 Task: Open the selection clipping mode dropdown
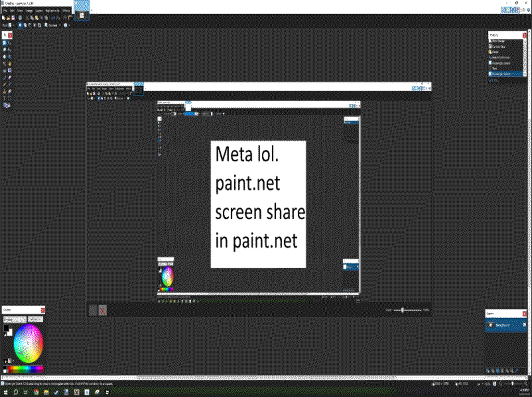[x=67, y=25]
